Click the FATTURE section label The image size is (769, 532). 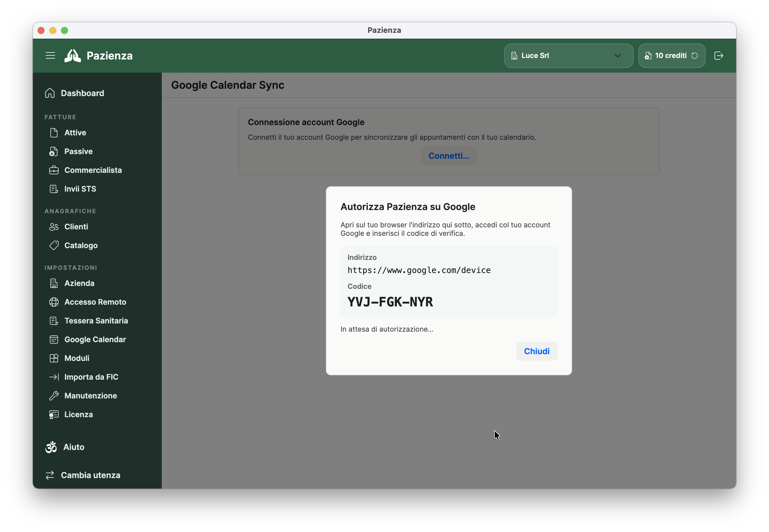60,117
